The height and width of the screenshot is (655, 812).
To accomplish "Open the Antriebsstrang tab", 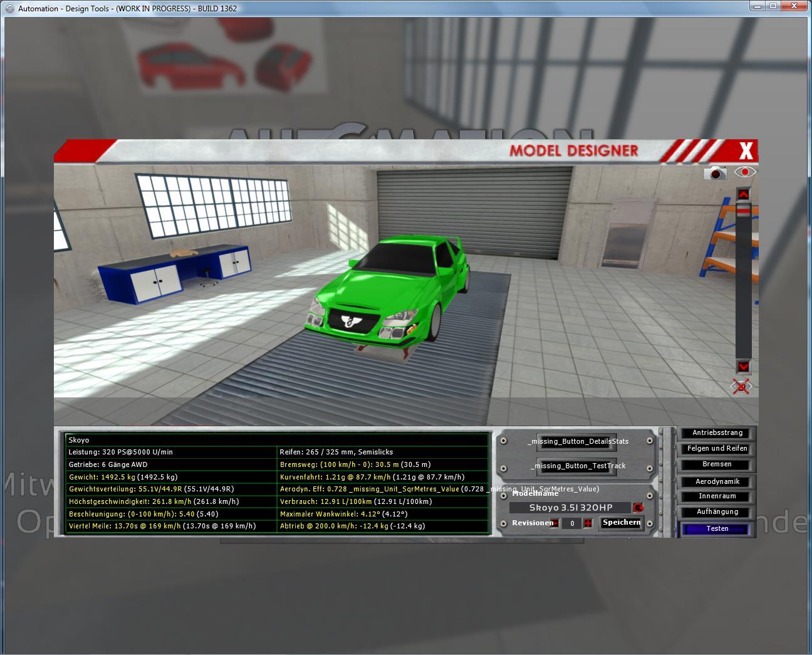I will [x=717, y=433].
